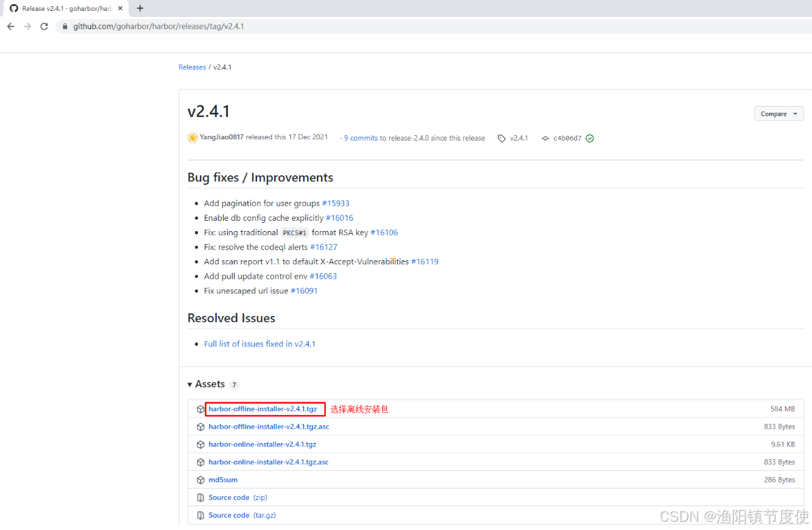The image size is (812, 530).
Task: Download harbor-online-installer-v2.4.1.tgz.asc
Action: tap(268, 461)
